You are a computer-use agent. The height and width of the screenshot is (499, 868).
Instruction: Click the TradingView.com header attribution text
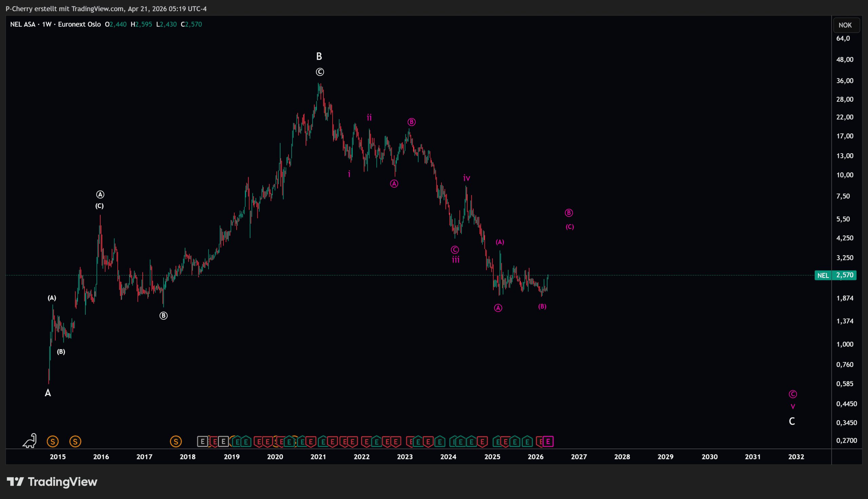(106, 8)
